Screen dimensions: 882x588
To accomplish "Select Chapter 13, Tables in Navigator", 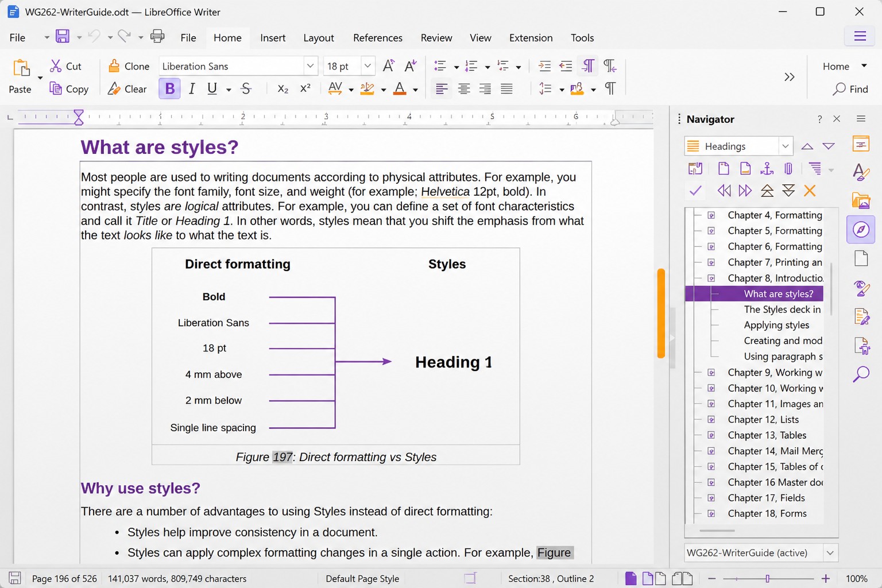I will (767, 435).
